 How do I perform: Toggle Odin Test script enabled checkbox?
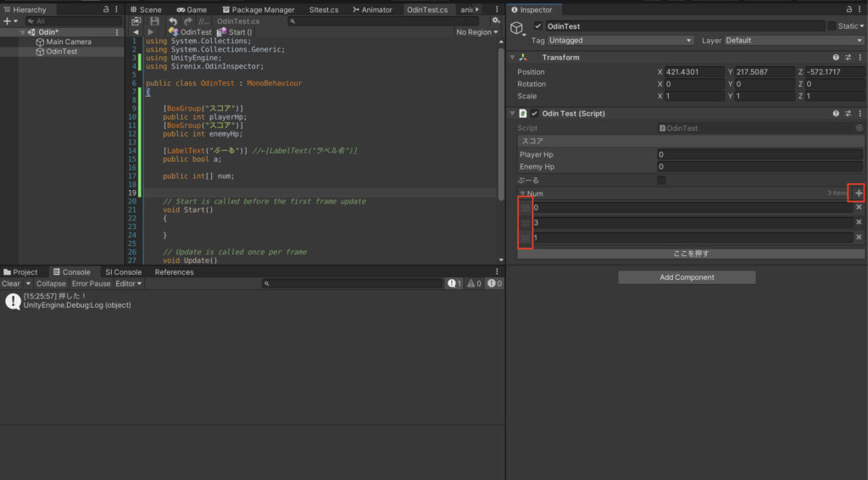[x=534, y=113]
